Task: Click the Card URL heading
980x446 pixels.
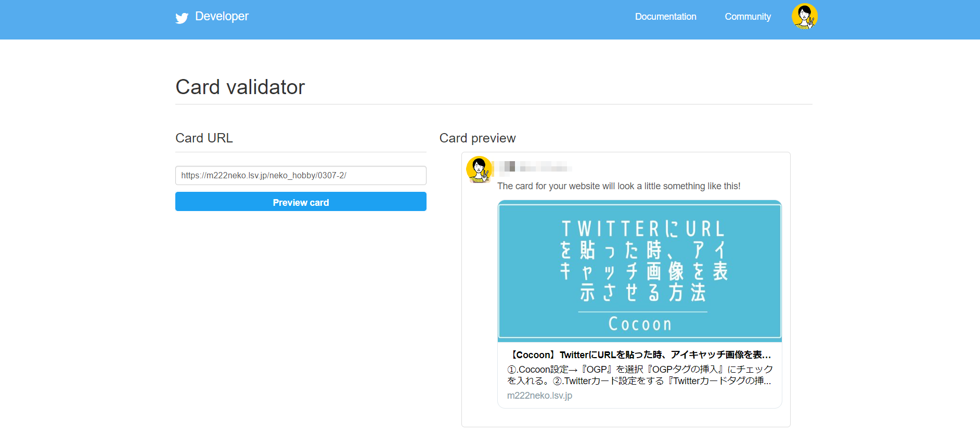Action: 204,138
